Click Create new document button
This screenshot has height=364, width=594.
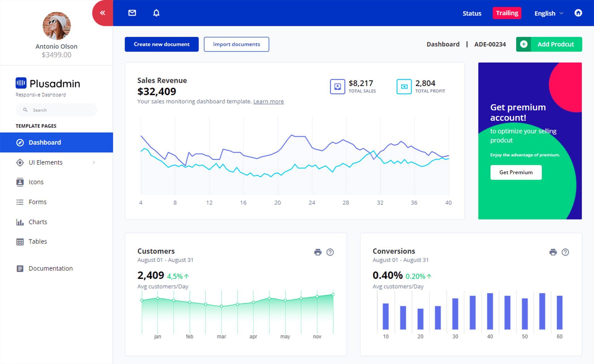pos(161,44)
